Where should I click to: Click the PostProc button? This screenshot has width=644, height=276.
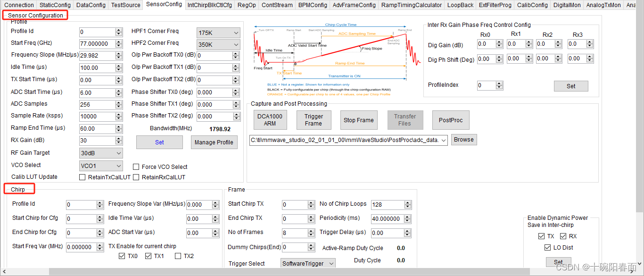(451, 120)
